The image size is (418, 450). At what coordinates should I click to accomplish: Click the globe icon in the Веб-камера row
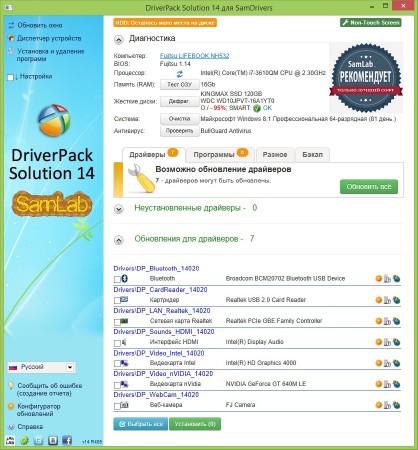click(397, 405)
